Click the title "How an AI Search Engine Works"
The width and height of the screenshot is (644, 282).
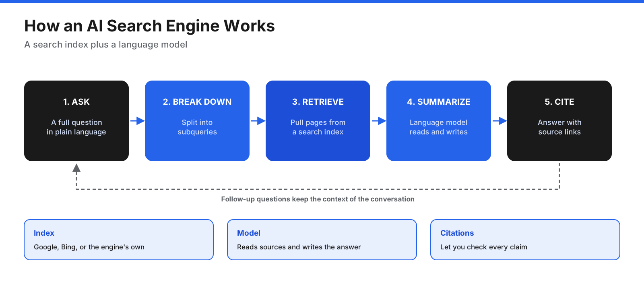click(x=149, y=26)
